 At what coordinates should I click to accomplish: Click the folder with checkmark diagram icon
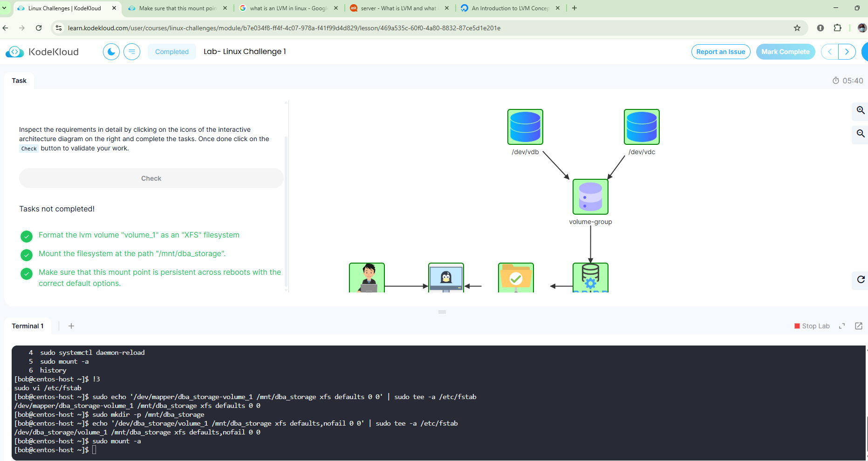[516, 278]
